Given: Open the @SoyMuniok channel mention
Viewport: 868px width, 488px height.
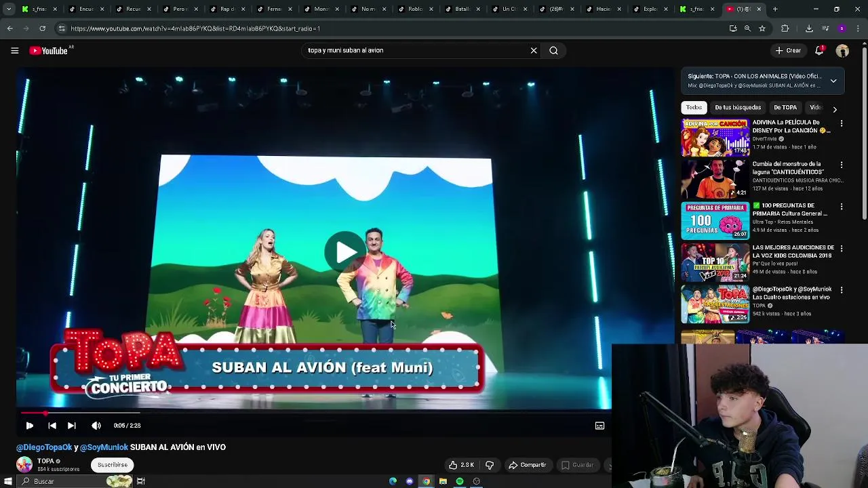Looking at the screenshot, I should click(104, 447).
